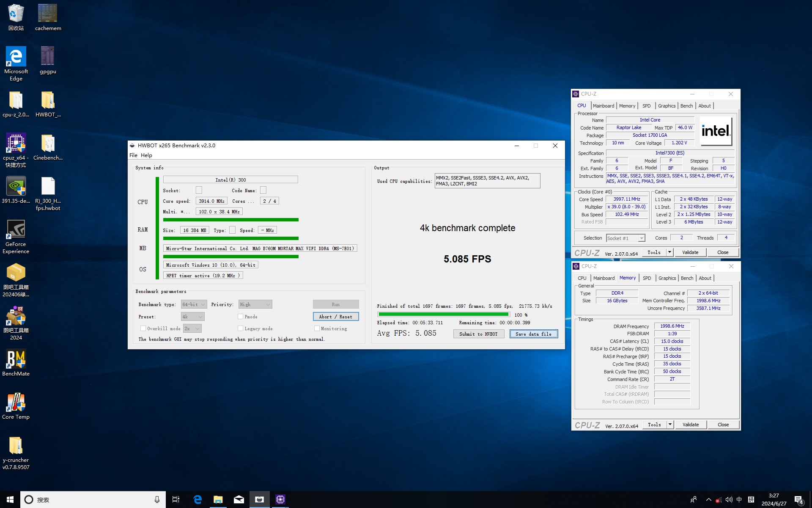Toggle the 中 input method indicator
This screenshot has height=508, width=812.
pyautogui.click(x=739, y=500)
